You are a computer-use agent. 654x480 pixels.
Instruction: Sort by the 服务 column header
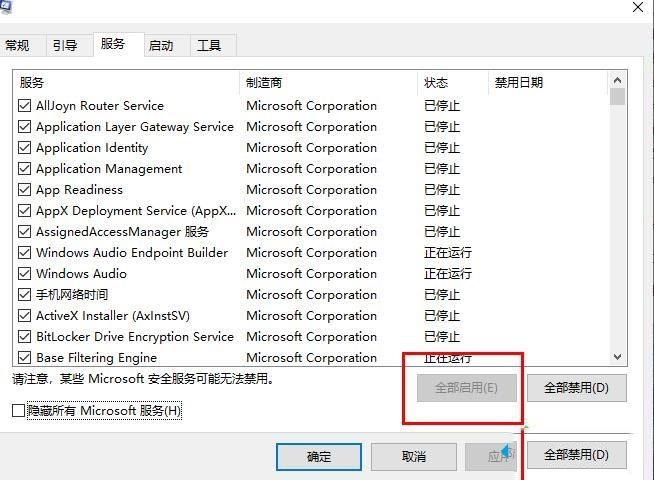tap(125, 83)
